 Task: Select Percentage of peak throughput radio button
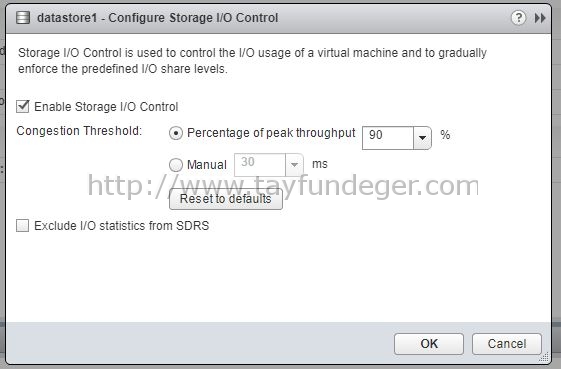(x=176, y=133)
